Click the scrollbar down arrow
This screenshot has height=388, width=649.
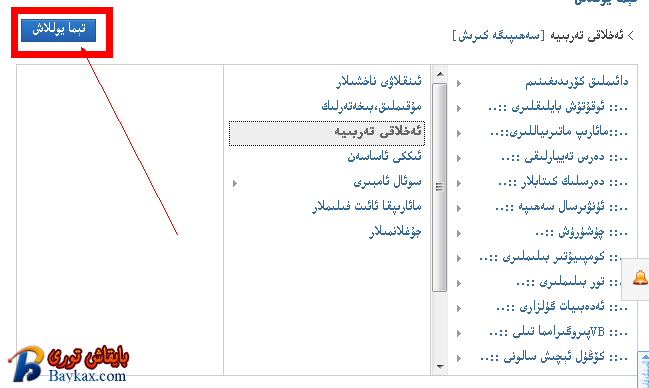(x=440, y=366)
